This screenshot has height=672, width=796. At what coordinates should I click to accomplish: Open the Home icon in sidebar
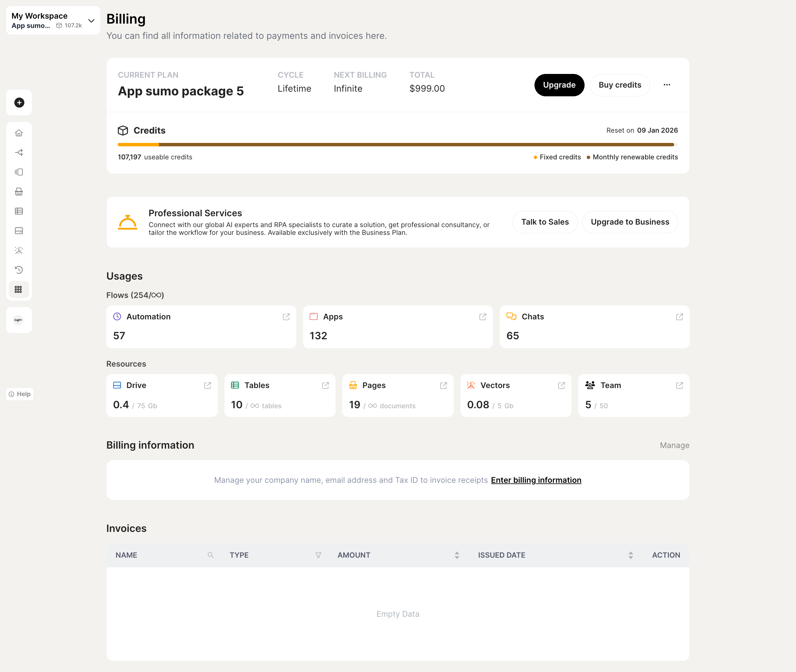[19, 133]
